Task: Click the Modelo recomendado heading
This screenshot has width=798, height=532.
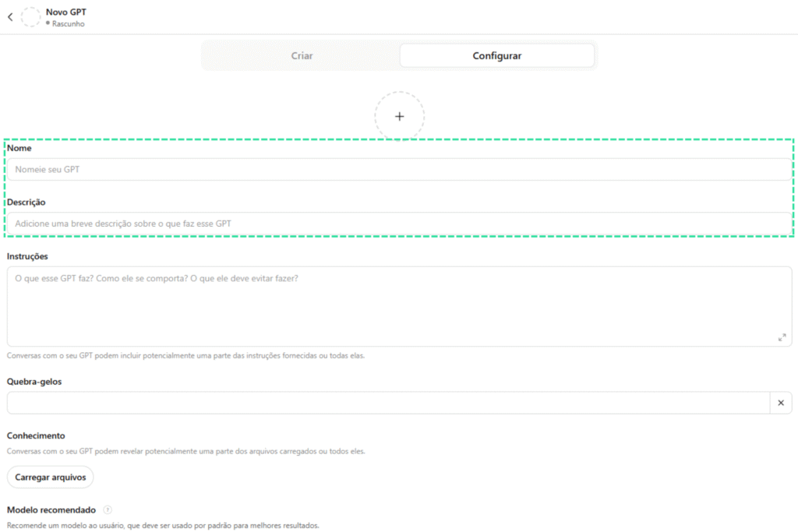Action: coord(51,509)
